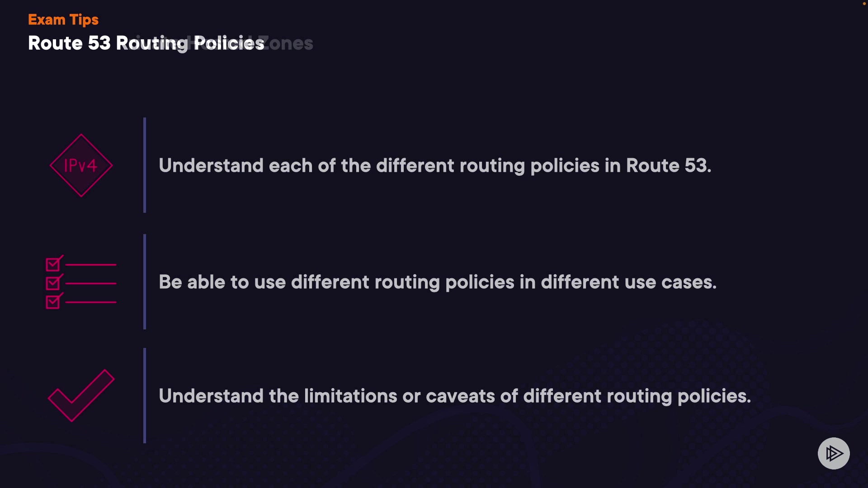Tick the bottom checkbox in the checklist icon
This screenshot has height=488, width=868.
53,302
